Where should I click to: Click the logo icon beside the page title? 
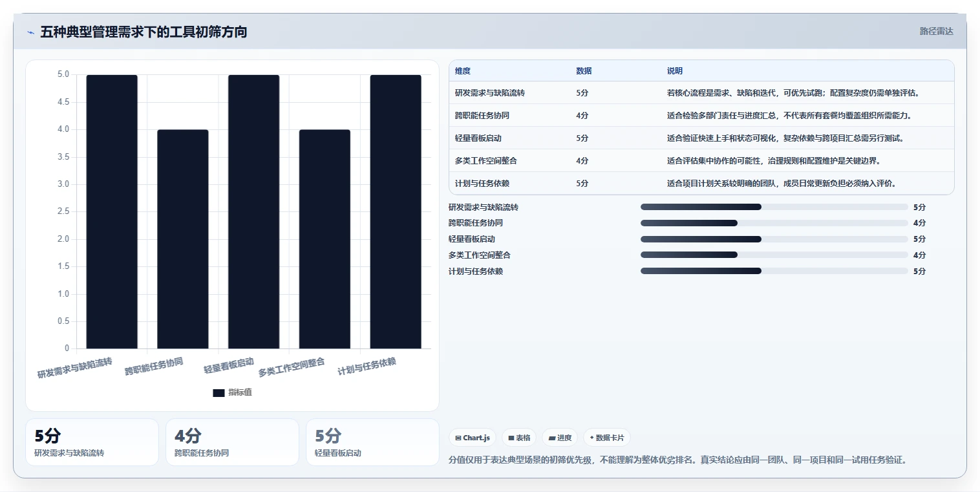[x=30, y=32]
